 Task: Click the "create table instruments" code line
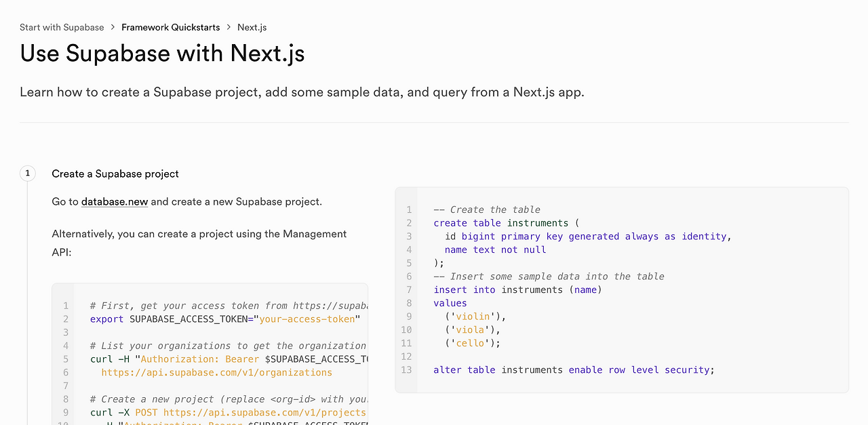pos(507,223)
